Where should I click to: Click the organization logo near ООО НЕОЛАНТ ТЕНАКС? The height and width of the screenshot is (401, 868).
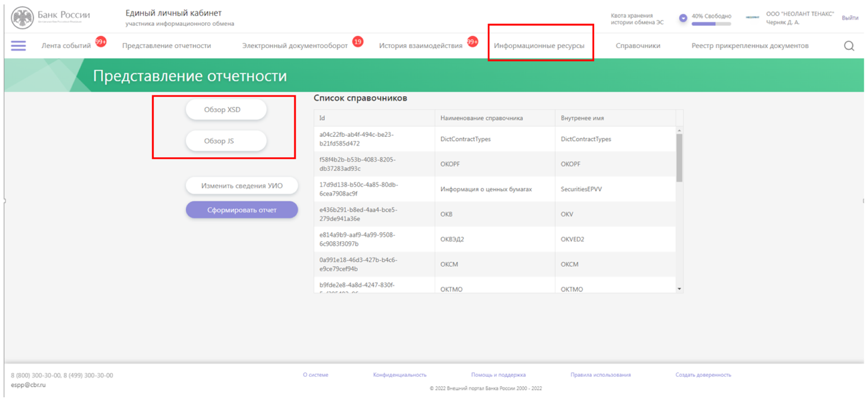752,17
